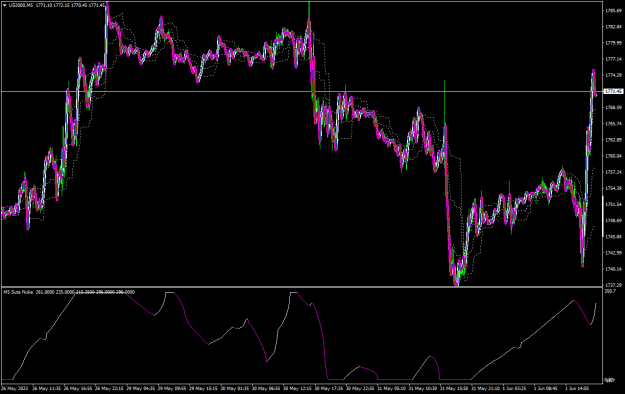Click the 1777.14 price level label
625x394 pixels.
pyautogui.click(x=613, y=59)
